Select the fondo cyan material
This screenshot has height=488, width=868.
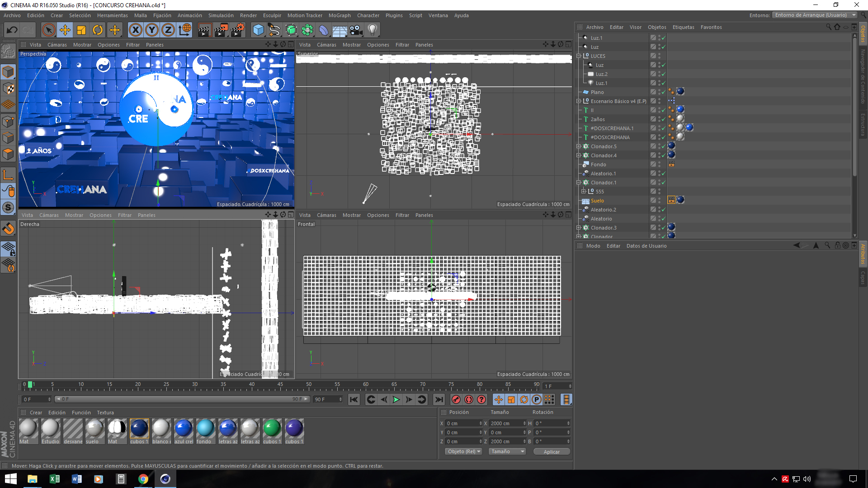coord(205,431)
